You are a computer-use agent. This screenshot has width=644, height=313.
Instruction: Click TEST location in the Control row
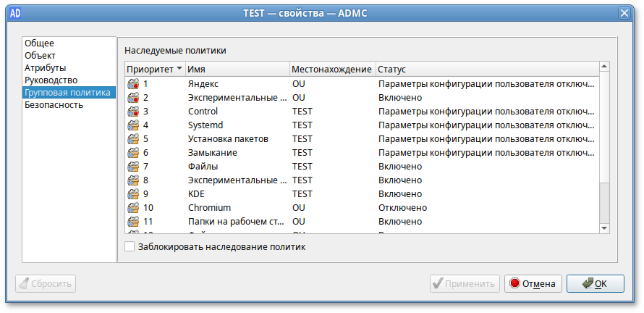tap(302, 112)
